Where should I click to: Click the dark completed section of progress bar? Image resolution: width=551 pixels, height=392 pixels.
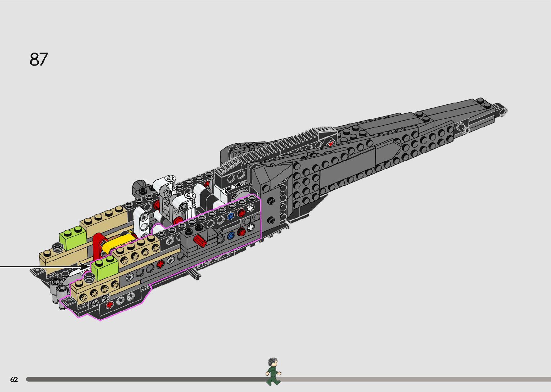tap(144, 379)
